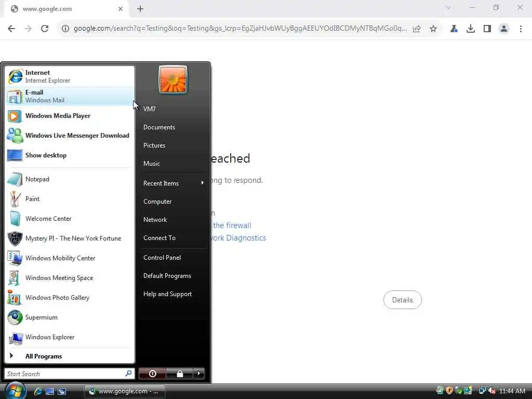Open the three-dot browser menu
This screenshot has height=399, width=532.
click(x=521, y=29)
